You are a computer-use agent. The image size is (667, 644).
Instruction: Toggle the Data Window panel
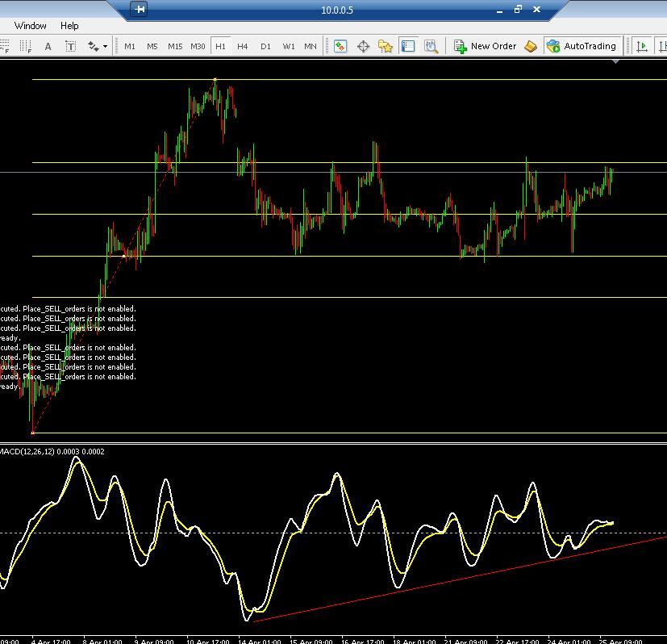[x=363, y=46]
